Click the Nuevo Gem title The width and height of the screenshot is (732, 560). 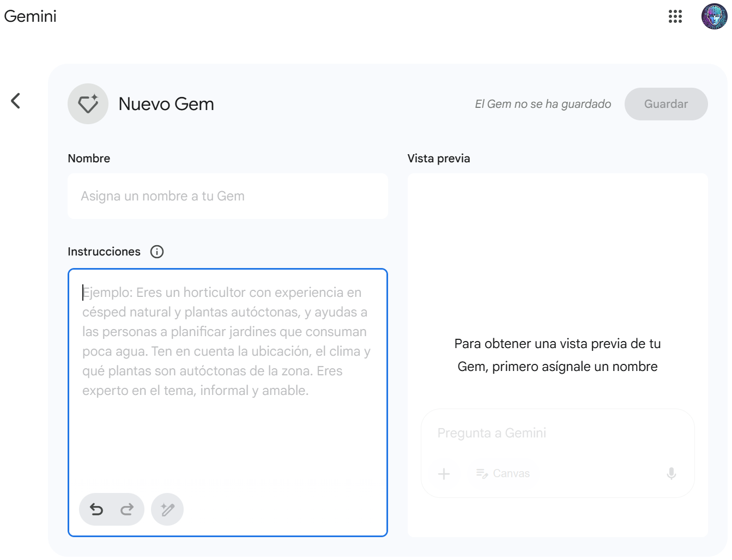pyautogui.click(x=166, y=104)
